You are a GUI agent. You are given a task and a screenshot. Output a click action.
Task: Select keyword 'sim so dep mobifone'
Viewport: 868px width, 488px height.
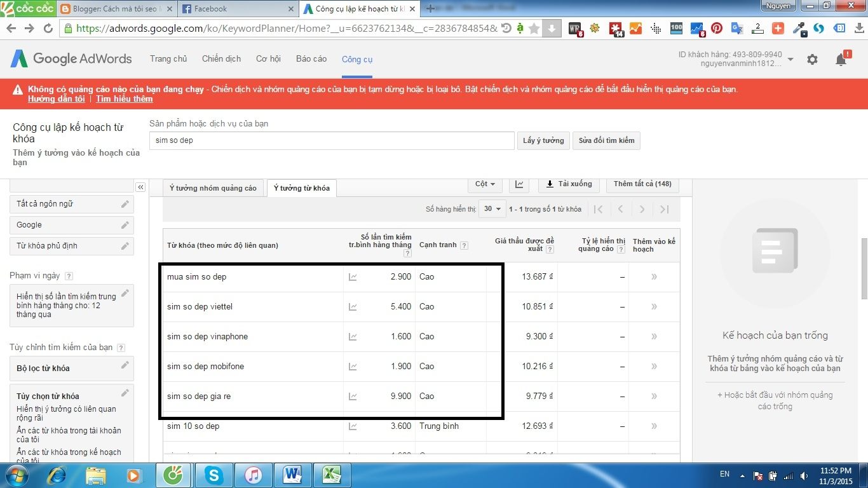[x=205, y=367]
